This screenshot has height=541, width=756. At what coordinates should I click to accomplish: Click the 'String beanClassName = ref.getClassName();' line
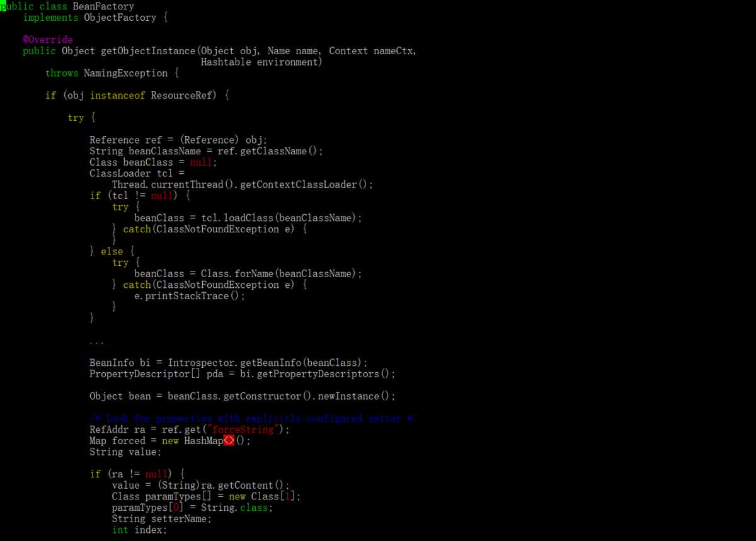pyautogui.click(x=206, y=151)
